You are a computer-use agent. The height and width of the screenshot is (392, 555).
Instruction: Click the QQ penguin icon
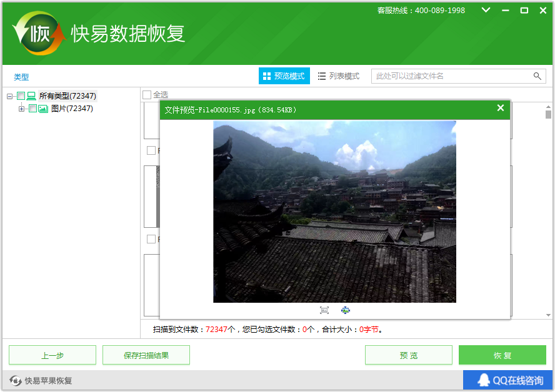click(x=484, y=380)
